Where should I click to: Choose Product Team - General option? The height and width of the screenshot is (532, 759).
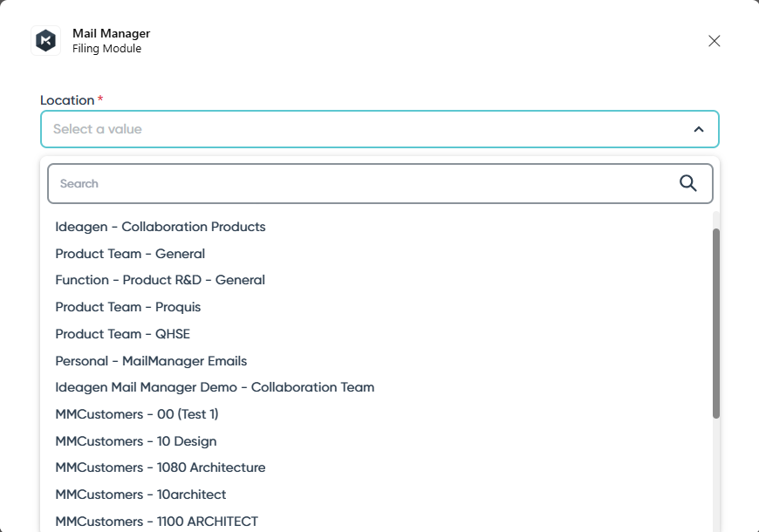(130, 254)
